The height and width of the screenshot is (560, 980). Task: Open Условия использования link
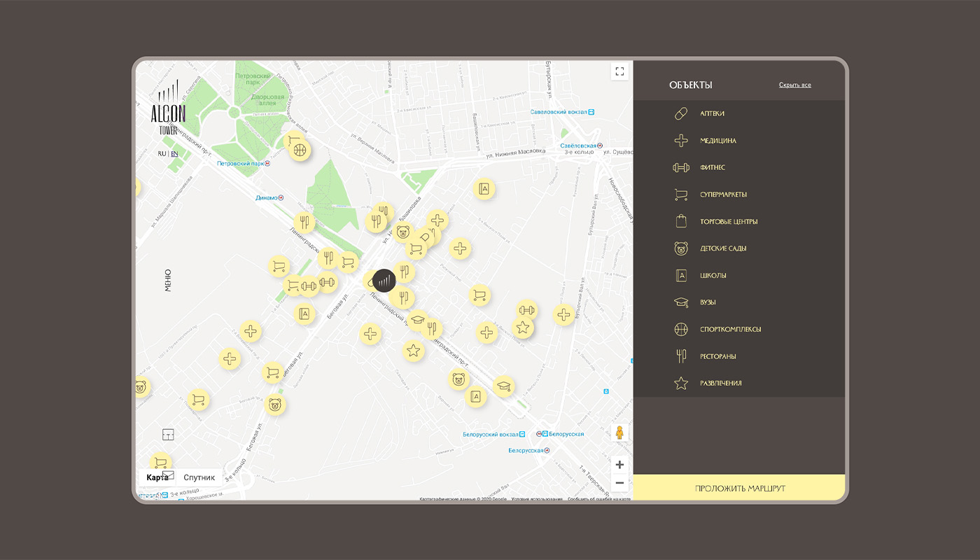point(537,499)
